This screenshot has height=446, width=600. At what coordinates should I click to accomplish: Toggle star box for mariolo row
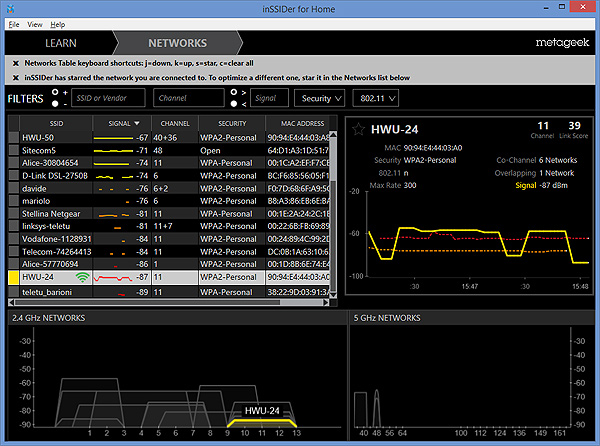14,201
